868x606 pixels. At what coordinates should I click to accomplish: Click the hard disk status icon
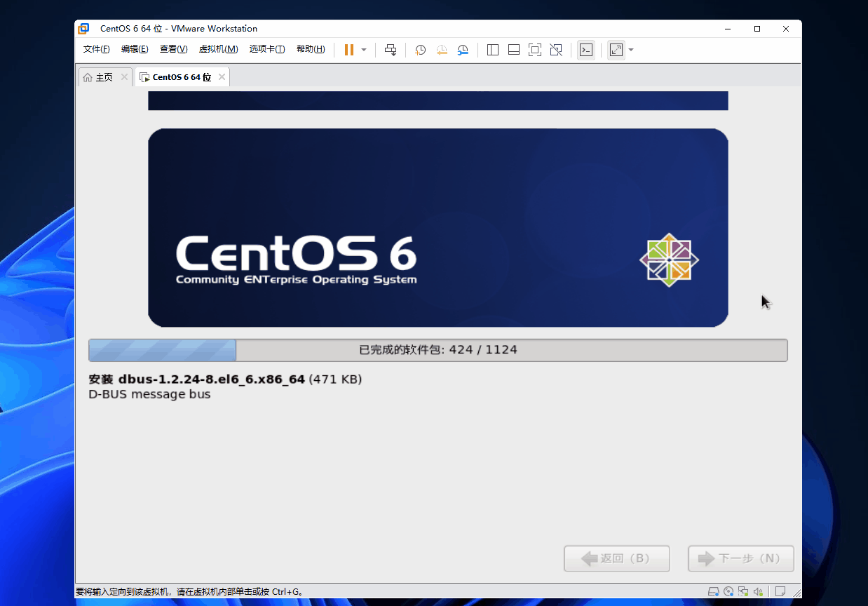click(714, 591)
